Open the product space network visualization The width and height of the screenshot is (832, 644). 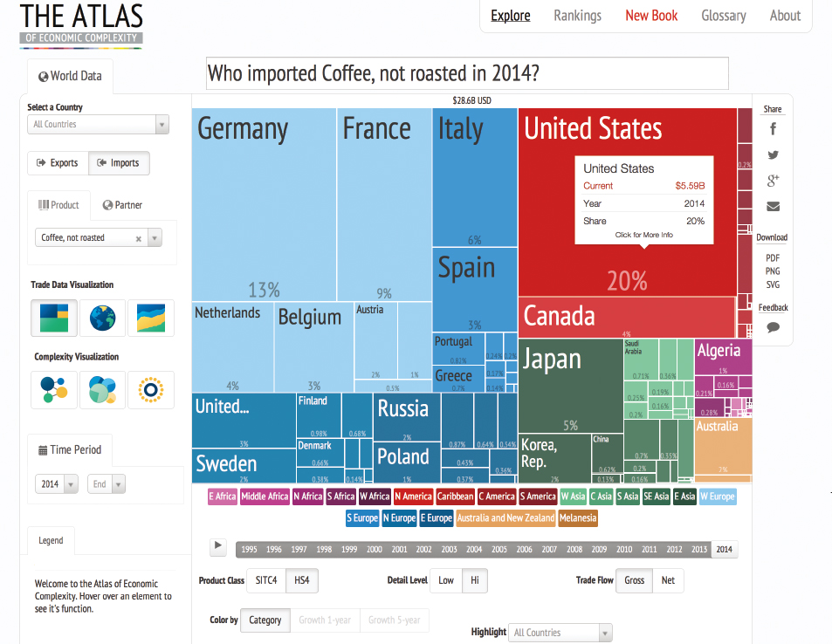point(54,390)
